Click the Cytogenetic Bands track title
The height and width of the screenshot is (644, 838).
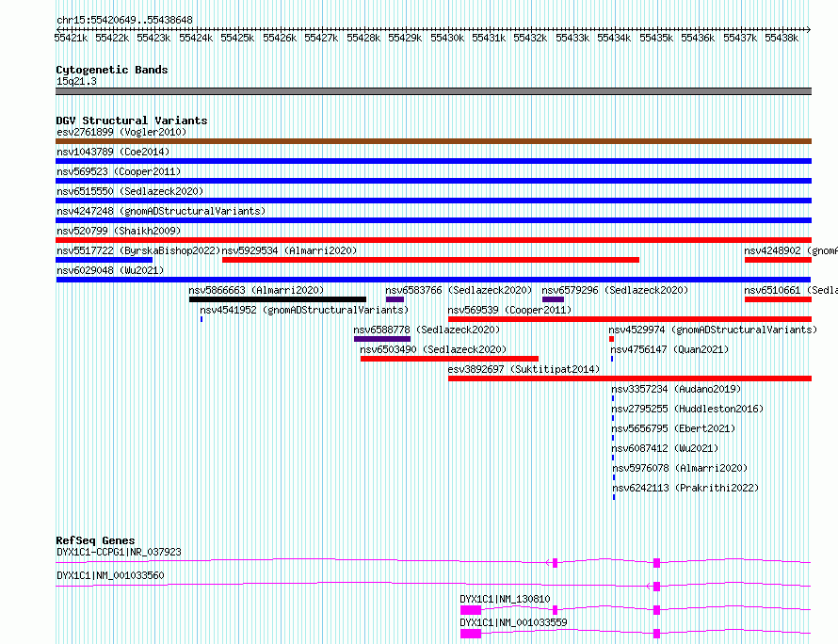point(112,70)
